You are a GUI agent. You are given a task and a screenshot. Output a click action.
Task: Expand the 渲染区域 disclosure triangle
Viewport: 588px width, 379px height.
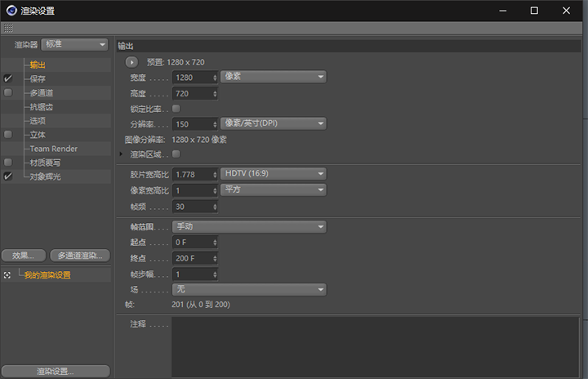pos(122,154)
